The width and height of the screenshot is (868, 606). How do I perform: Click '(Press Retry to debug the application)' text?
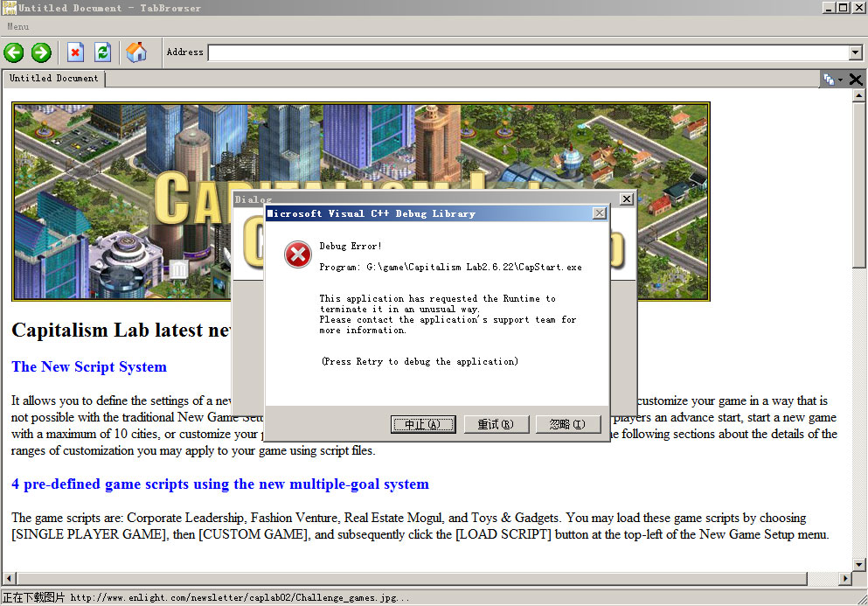(420, 361)
